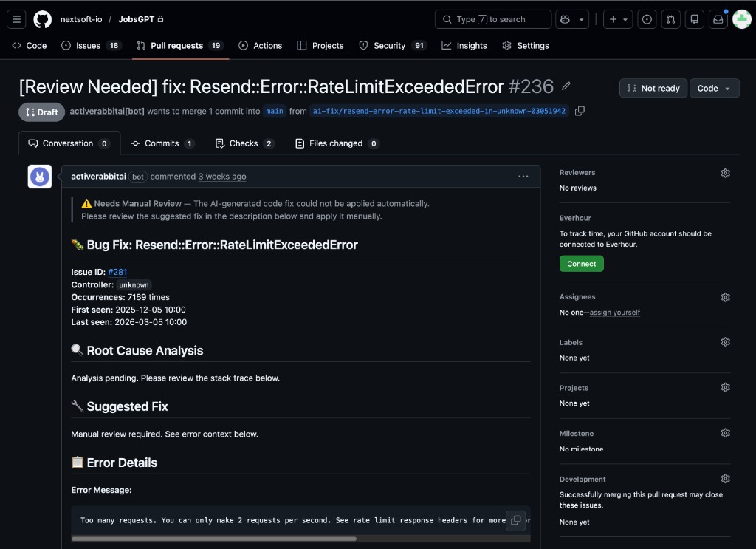This screenshot has width=756, height=549.
Task: Open the repositories icon in header
Action: [x=694, y=19]
